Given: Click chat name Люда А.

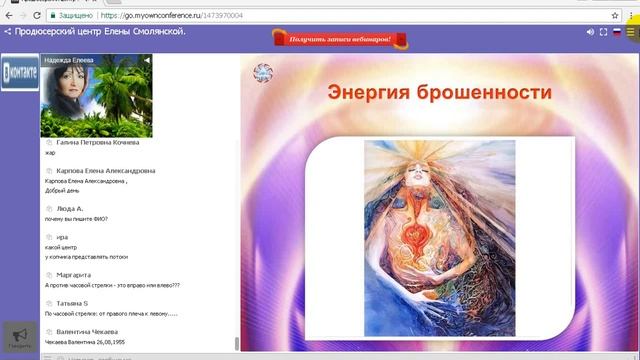Looking at the screenshot, I should click(x=70, y=209).
